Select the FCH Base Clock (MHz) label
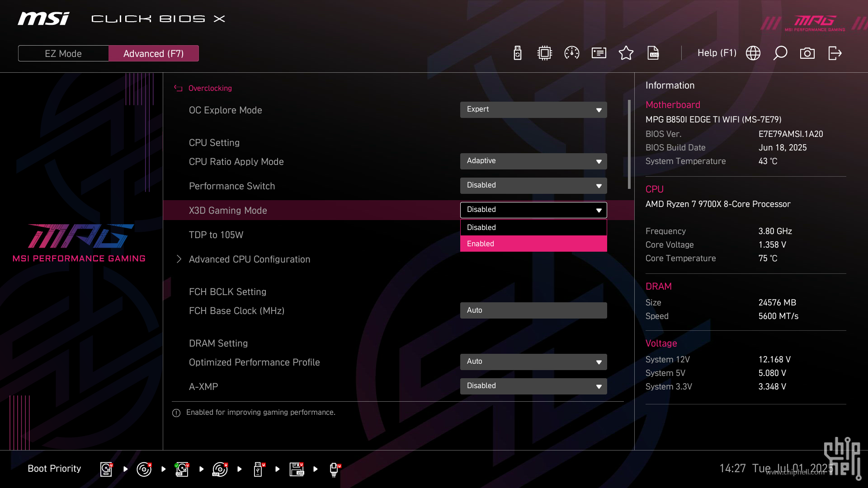 coord(237,311)
